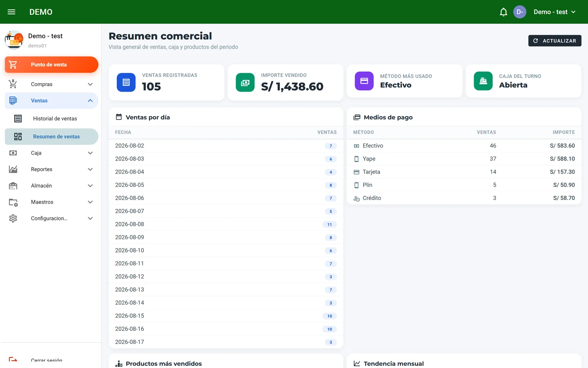Screen dimensions: 588x368
Task: Click the Tarjeta card icon
Action: coord(356,172)
